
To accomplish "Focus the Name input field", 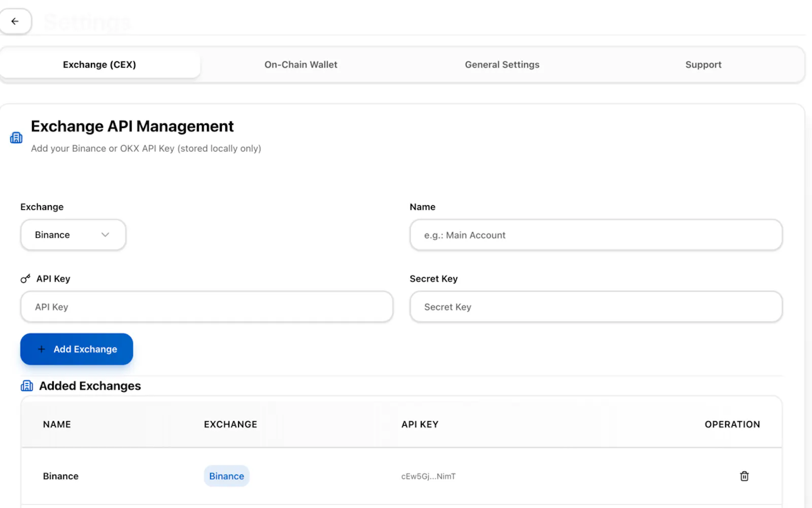I will pos(596,235).
